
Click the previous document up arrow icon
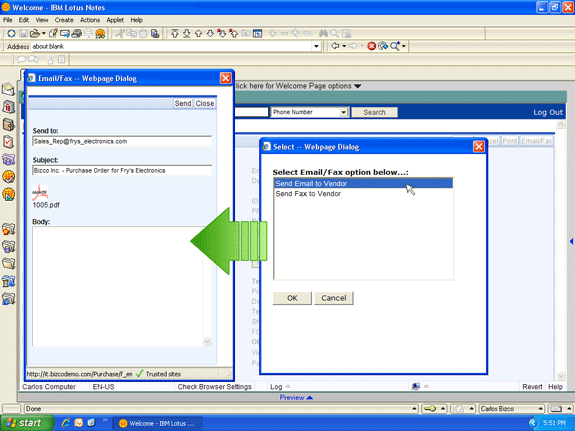tap(198, 34)
